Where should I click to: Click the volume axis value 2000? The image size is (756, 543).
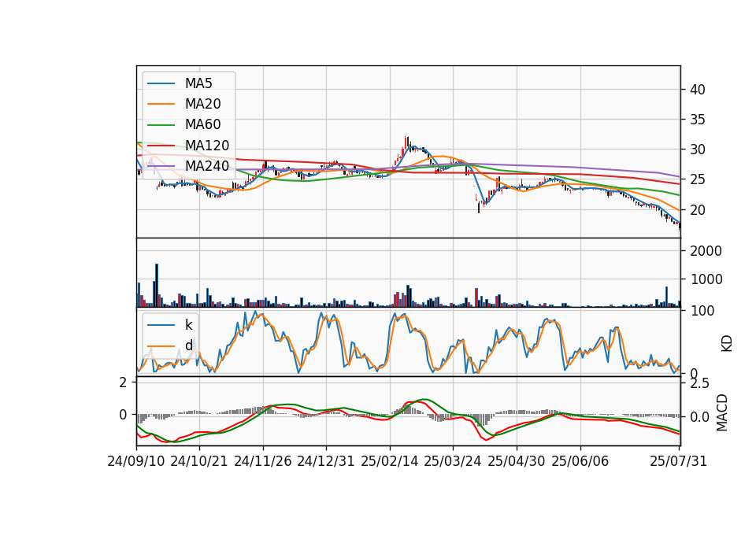pos(706,251)
